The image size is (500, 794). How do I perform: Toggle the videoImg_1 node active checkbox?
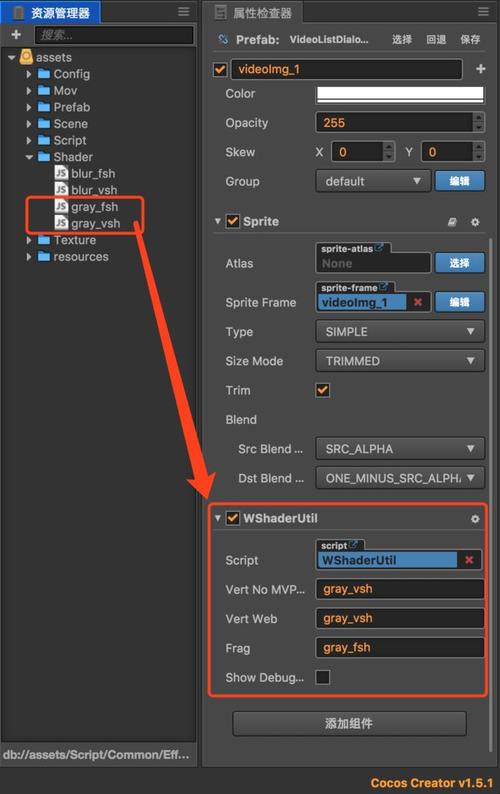coord(220,69)
